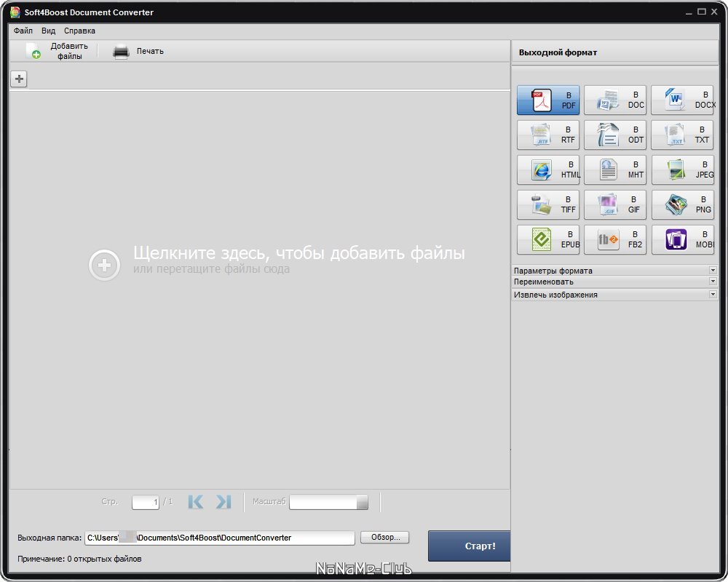Select the EPUB output format

[x=547, y=240]
